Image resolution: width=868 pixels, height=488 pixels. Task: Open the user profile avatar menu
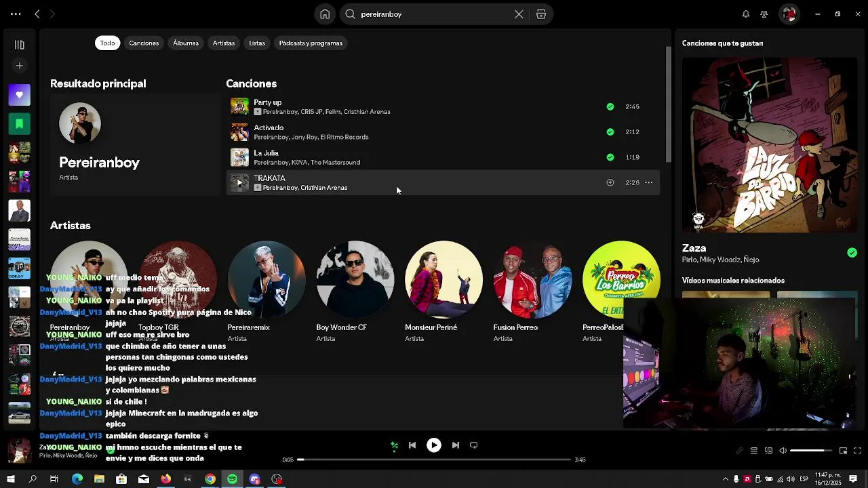pyautogui.click(x=789, y=14)
